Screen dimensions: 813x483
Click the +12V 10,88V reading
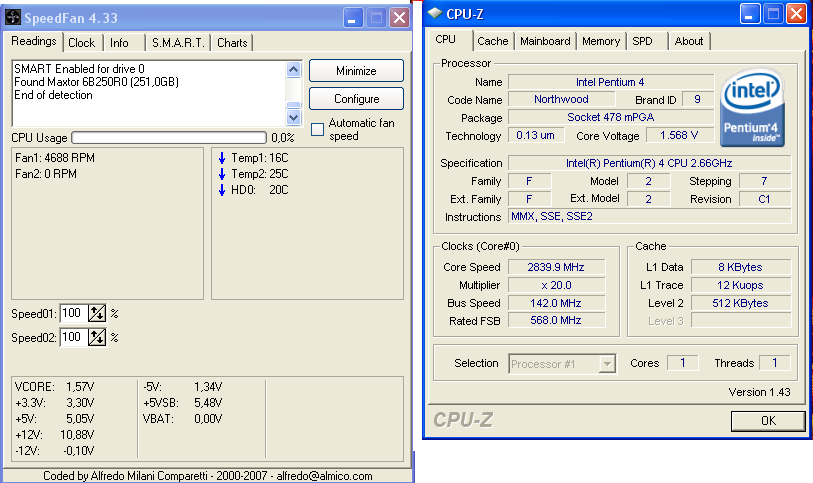pos(54,435)
